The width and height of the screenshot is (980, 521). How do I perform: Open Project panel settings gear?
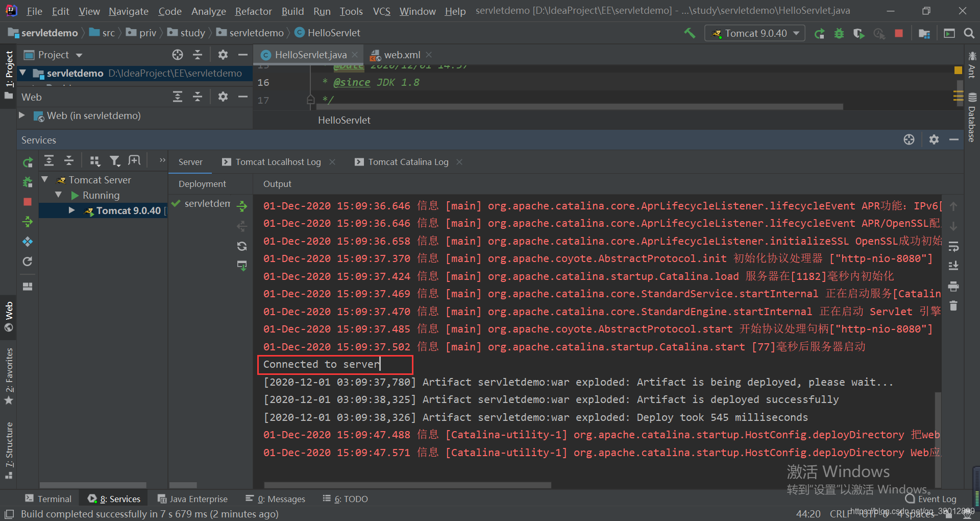point(223,55)
